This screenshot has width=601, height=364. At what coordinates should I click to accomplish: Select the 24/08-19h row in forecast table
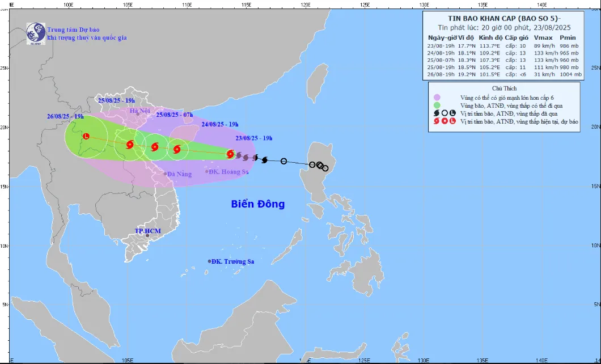tap(505, 53)
